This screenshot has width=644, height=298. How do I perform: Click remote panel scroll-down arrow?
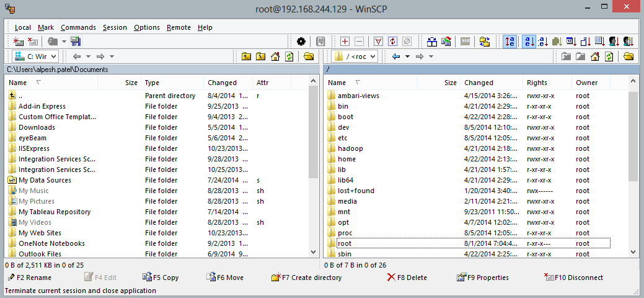click(632, 251)
